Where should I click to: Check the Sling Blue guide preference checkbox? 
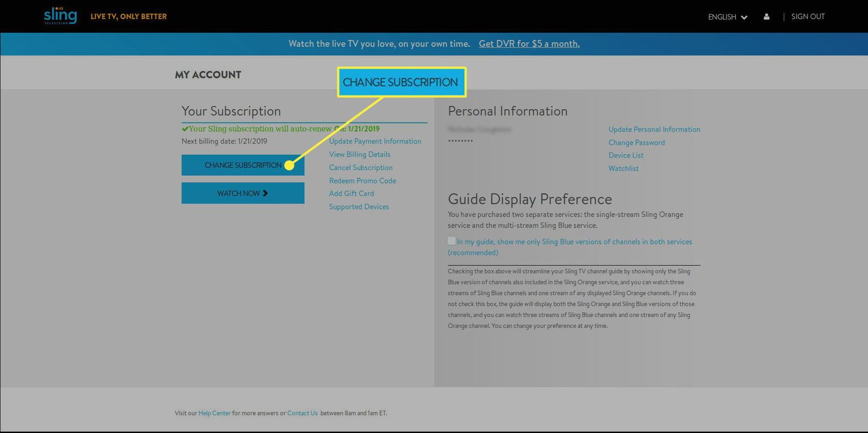tap(451, 240)
